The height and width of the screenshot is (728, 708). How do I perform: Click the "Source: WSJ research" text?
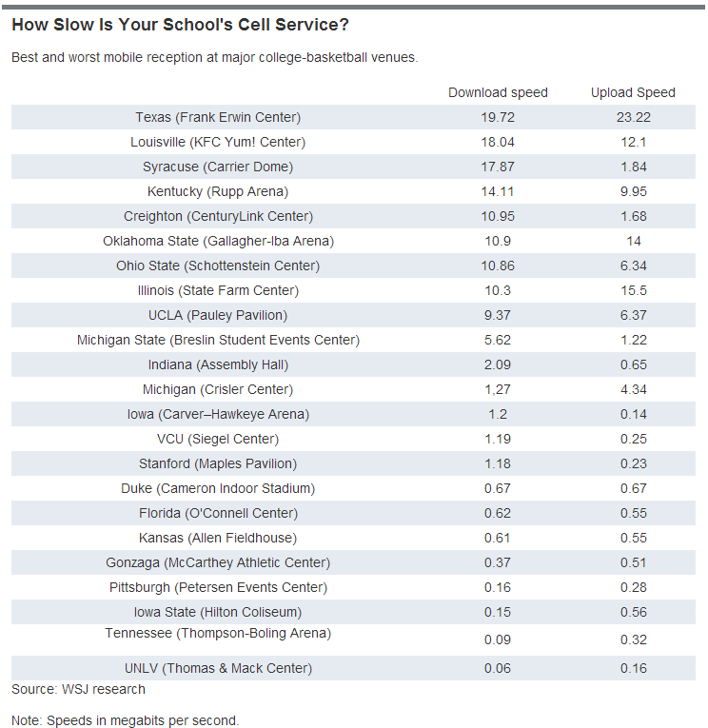tap(78, 689)
